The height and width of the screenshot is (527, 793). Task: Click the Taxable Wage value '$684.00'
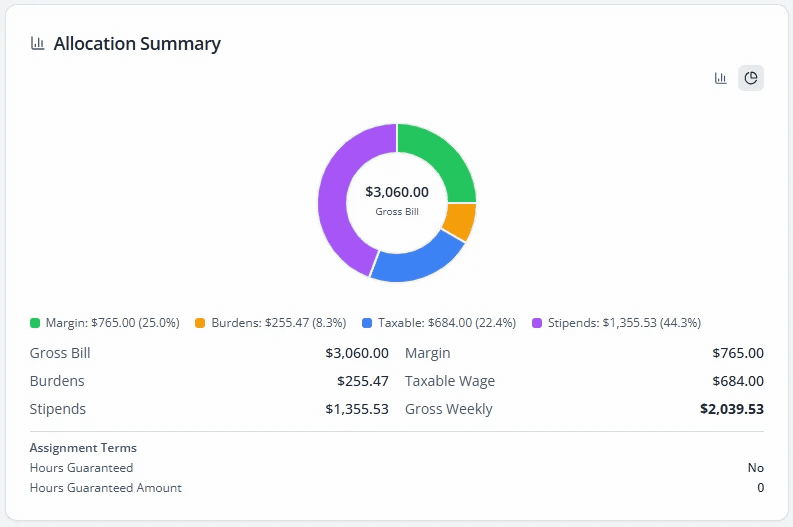click(x=738, y=381)
